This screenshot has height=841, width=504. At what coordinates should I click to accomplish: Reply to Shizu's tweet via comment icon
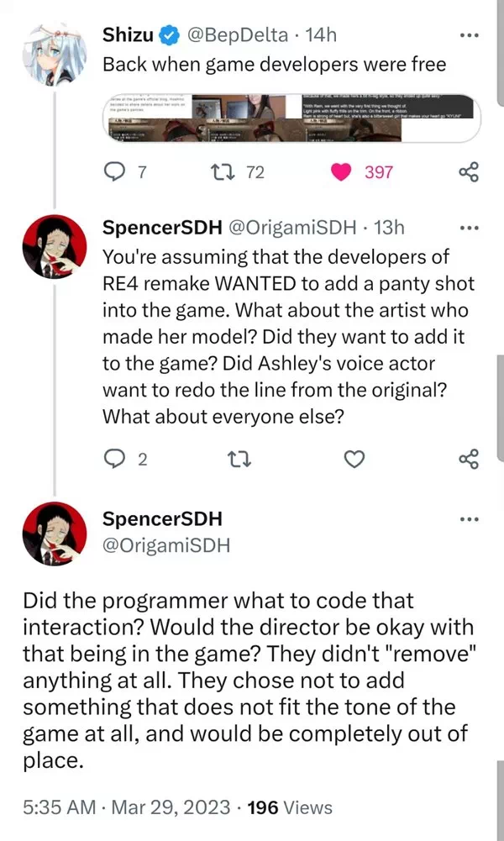[x=113, y=172]
